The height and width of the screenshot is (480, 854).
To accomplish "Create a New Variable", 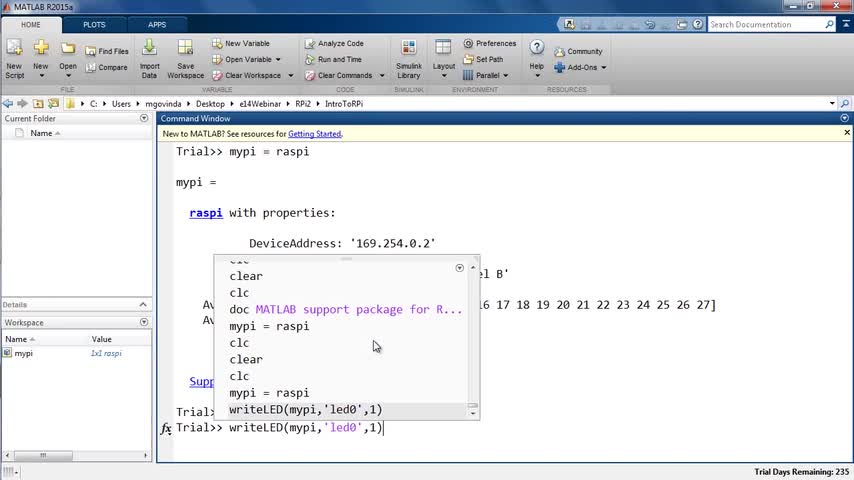I will click(241, 44).
